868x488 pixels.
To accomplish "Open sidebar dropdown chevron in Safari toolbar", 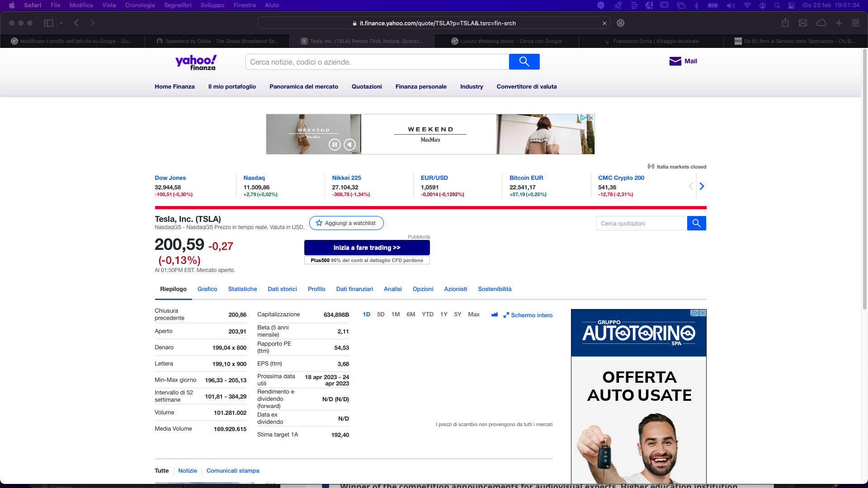I will click(x=61, y=23).
